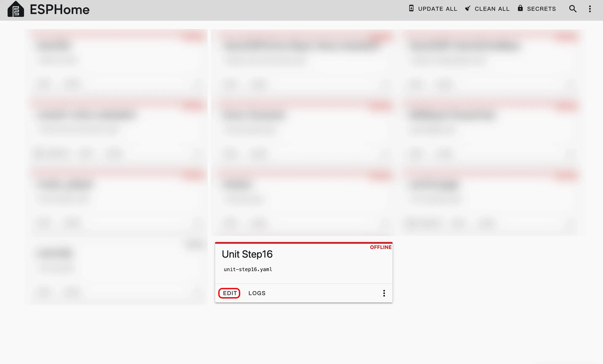The image size is (603, 364).
Task: Click the Secrets padlock icon
Action: (x=520, y=8)
